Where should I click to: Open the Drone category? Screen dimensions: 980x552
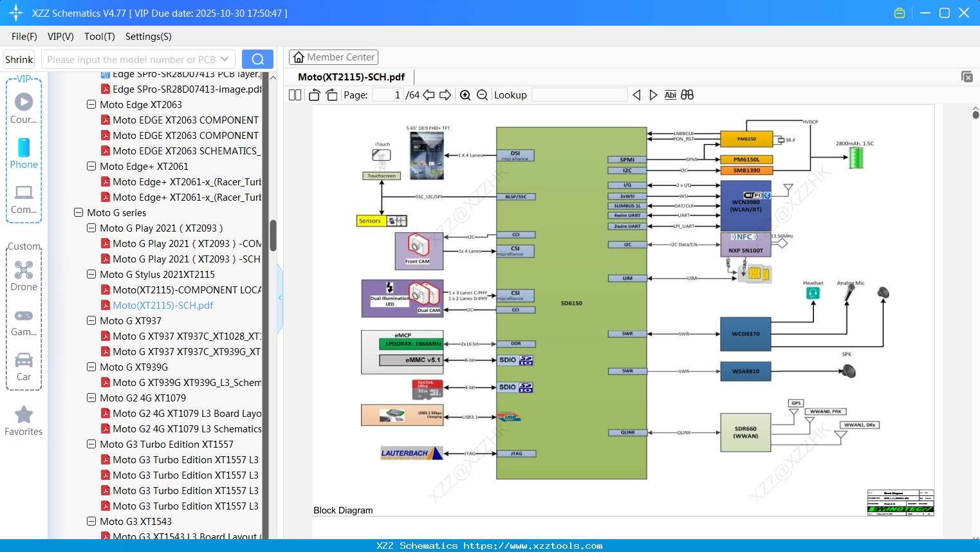coord(24,275)
